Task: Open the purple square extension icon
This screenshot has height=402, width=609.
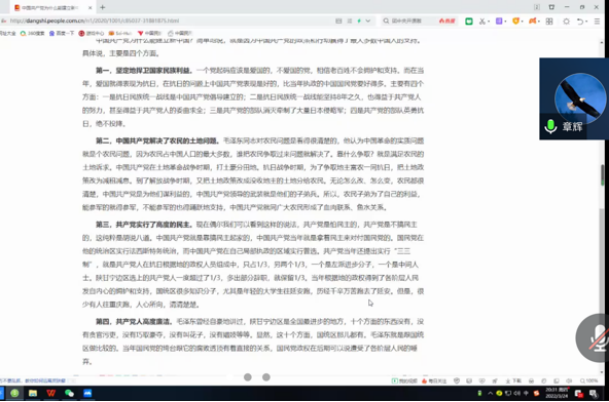Action: click(x=499, y=21)
